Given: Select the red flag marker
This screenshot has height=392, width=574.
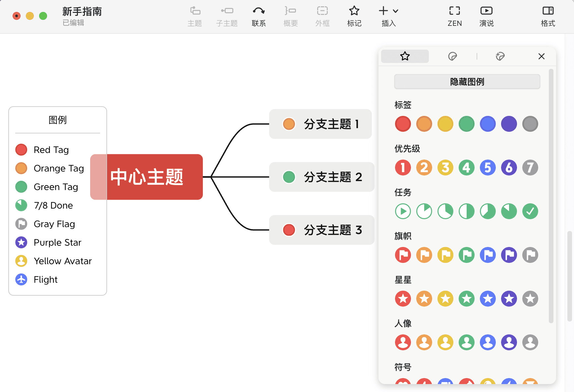Looking at the screenshot, I should pyautogui.click(x=403, y=255).
